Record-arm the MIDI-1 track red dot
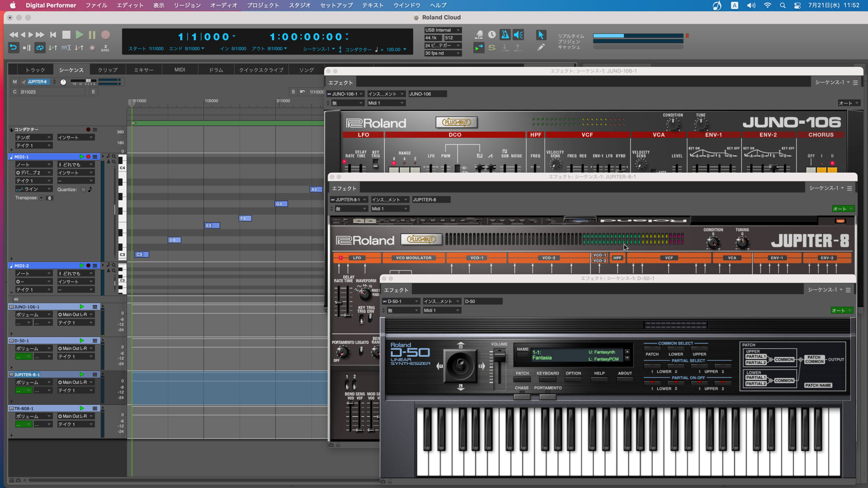This screenshot has height=488, width=868. pos(88,157)
